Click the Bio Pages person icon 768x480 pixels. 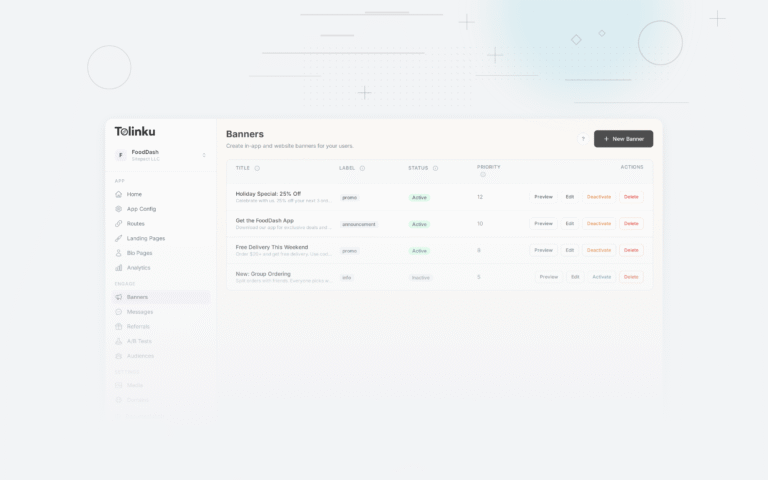119,253
